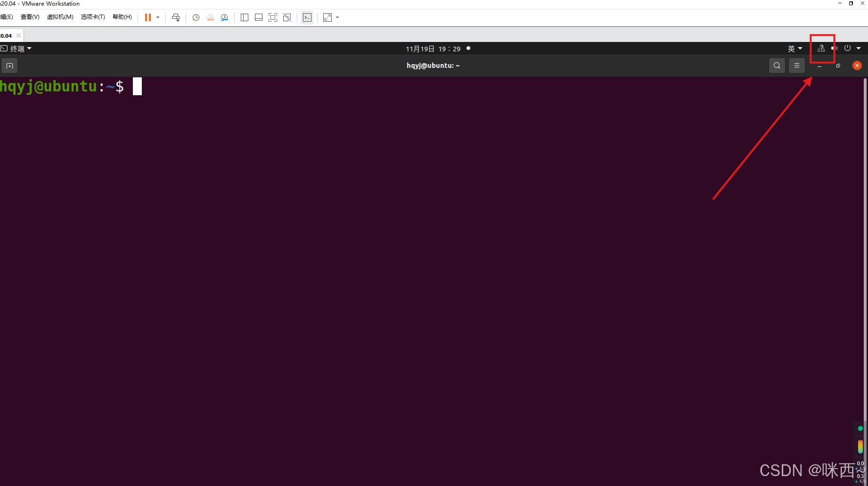Pause the virtual machine with the orange button
Image resolution: width=868 pixels, height=486 pixels.
[147, 17]
